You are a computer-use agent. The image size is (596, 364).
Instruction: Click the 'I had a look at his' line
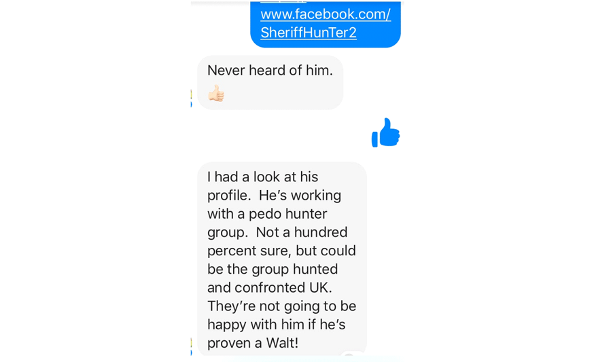click(262, 177)
